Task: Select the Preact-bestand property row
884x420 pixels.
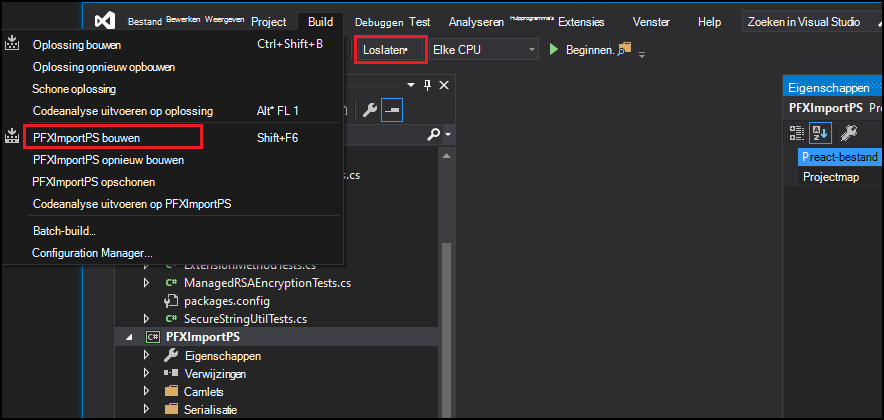Action: 840,157
